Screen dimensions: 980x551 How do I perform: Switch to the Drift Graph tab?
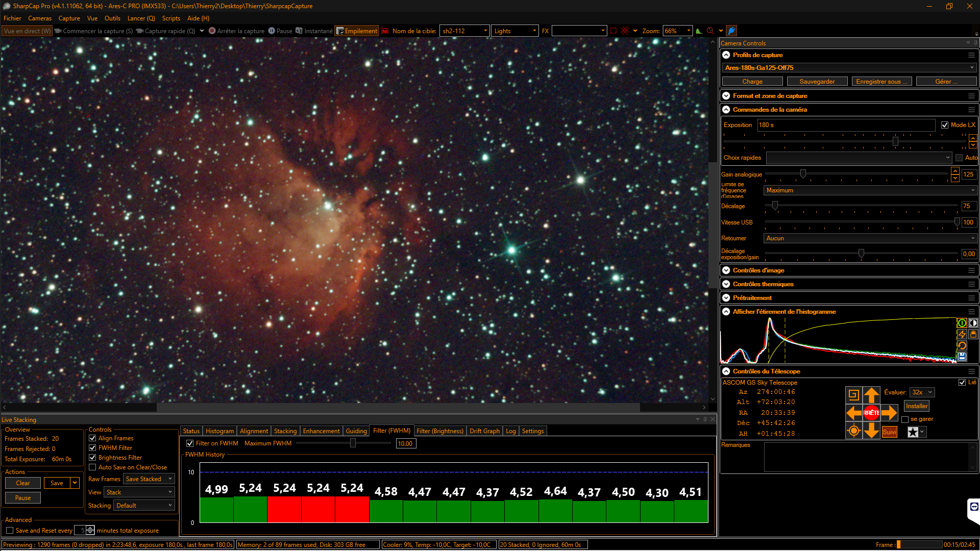point(484,431)
